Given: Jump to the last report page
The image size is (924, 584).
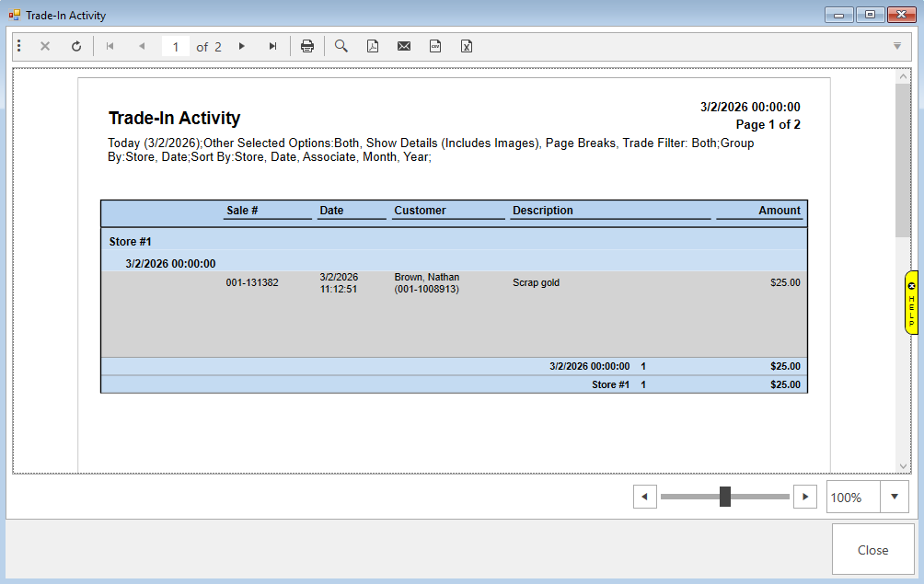Looking at the screenshot, I should click(x=272, y=46).
